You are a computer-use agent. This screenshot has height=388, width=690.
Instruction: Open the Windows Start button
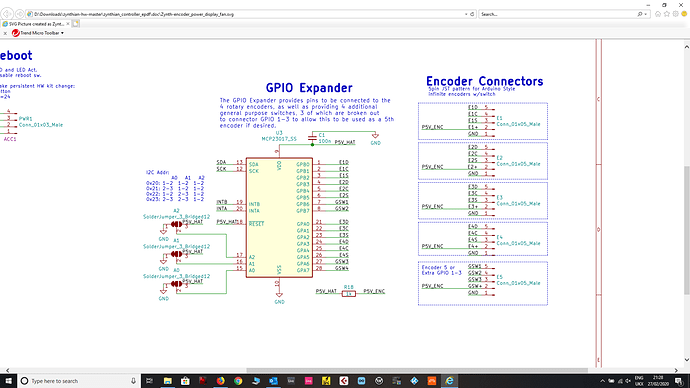8,381
